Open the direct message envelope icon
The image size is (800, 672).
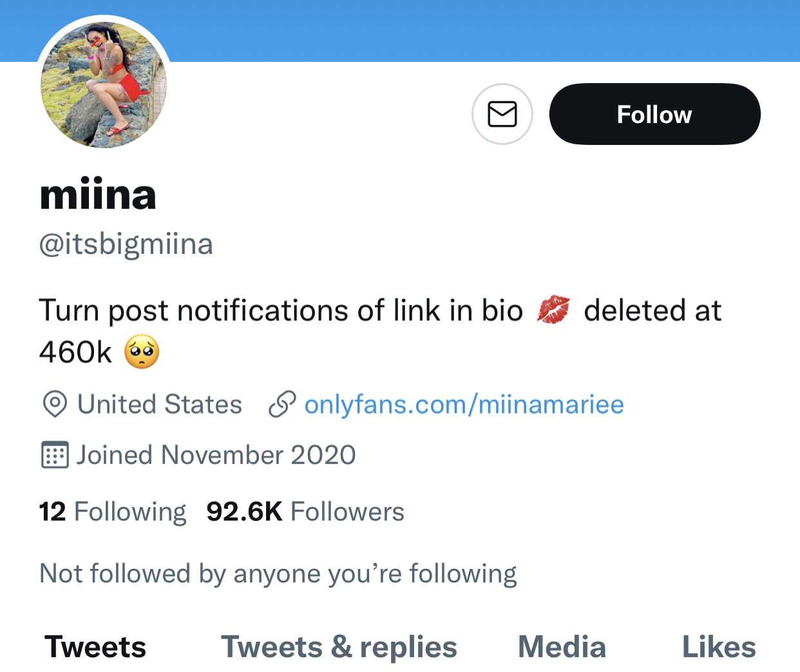point(502,114)
